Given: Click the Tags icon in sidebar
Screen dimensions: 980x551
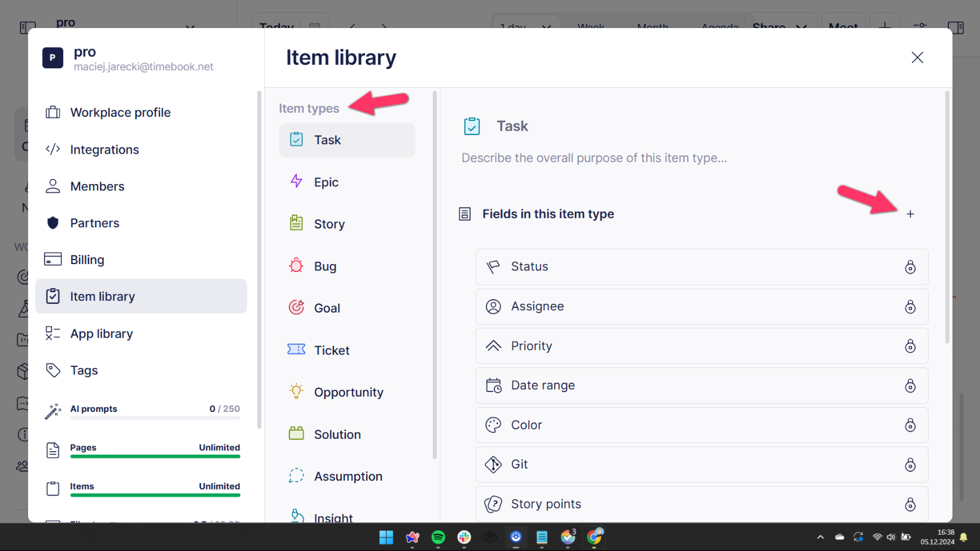Looking at the screenshot, I should tap(53, 370).
